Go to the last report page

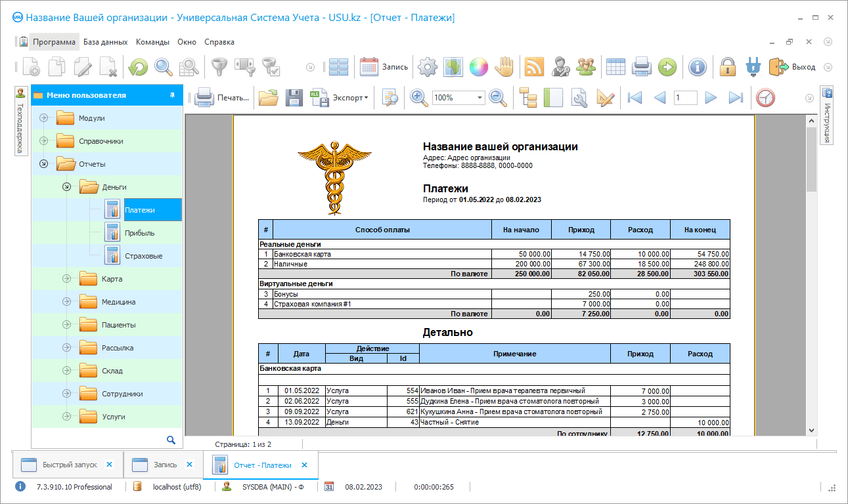(736, 98)
